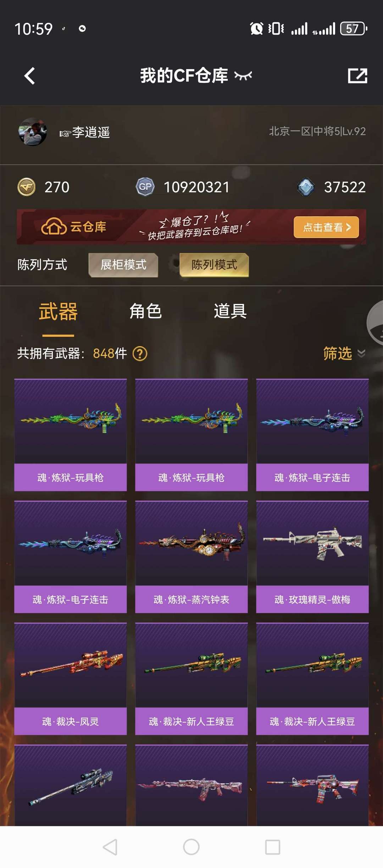Open the 魂·裁决-凤灵 weapon card
The height and width of the screenshot is (868, 383).
click(70, 679)
